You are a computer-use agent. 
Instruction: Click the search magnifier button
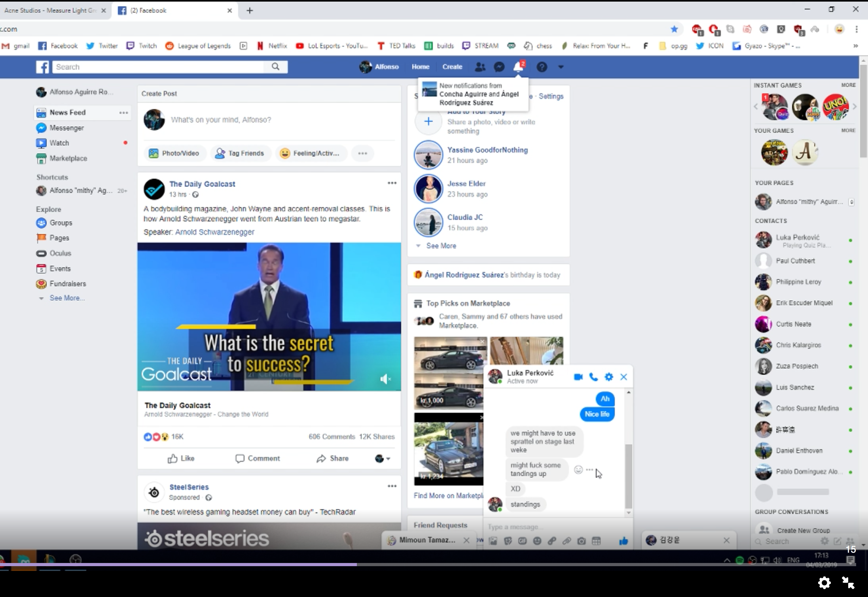click(276, 67)
